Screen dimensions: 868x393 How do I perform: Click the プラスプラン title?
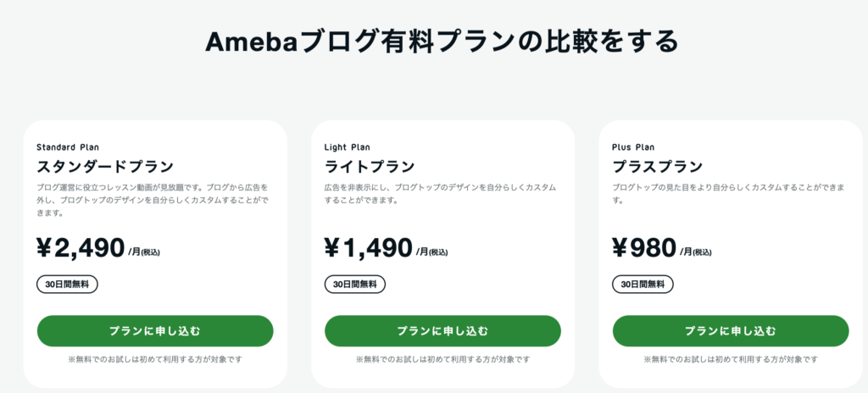pyautogui.click(x=658, y=166)
